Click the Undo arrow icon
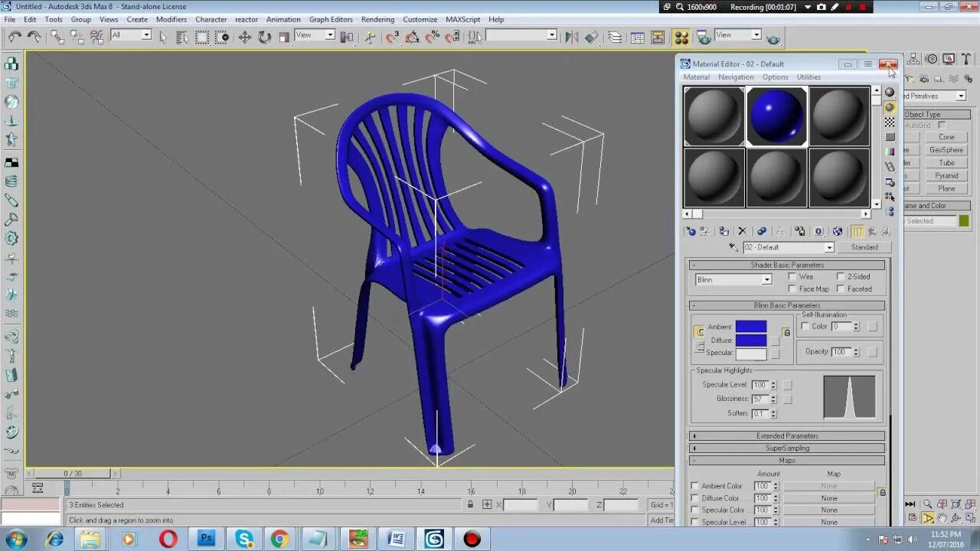 click(x=15, y=36)
